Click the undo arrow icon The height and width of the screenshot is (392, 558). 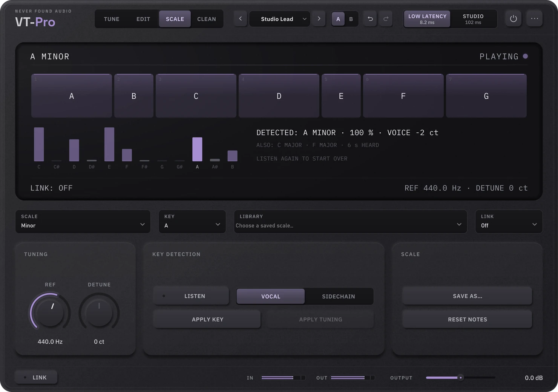[x=370, y=19]
